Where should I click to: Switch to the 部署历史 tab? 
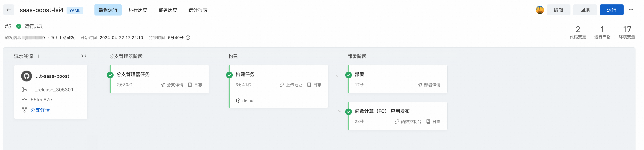tap(168, 10)
